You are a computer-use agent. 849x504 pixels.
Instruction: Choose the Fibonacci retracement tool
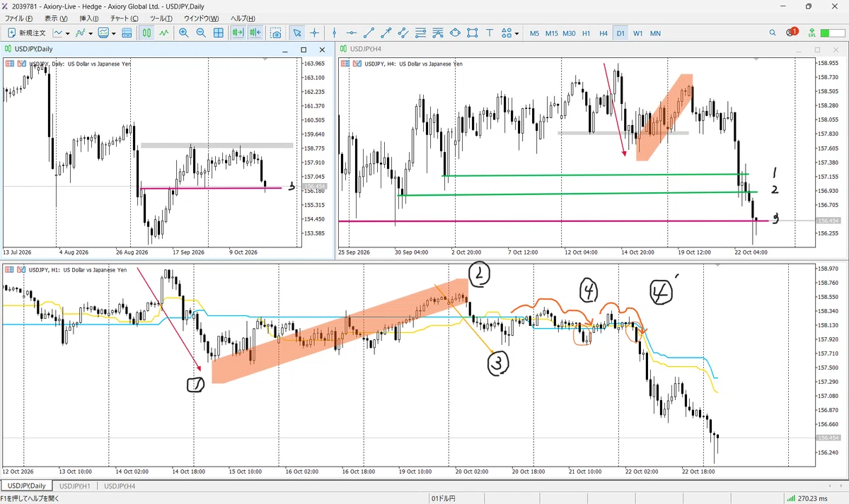click(420, 33)
